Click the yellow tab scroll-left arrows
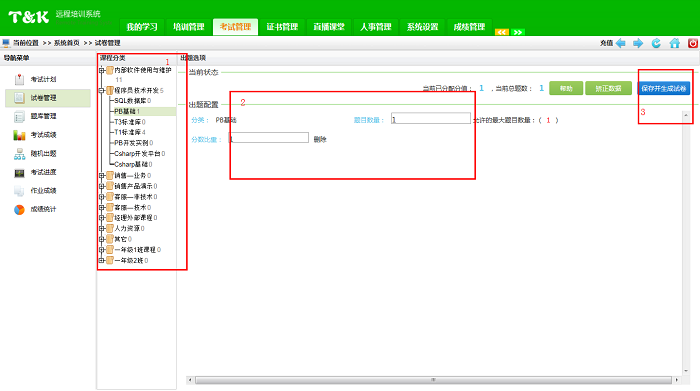 tap(502, 32)
